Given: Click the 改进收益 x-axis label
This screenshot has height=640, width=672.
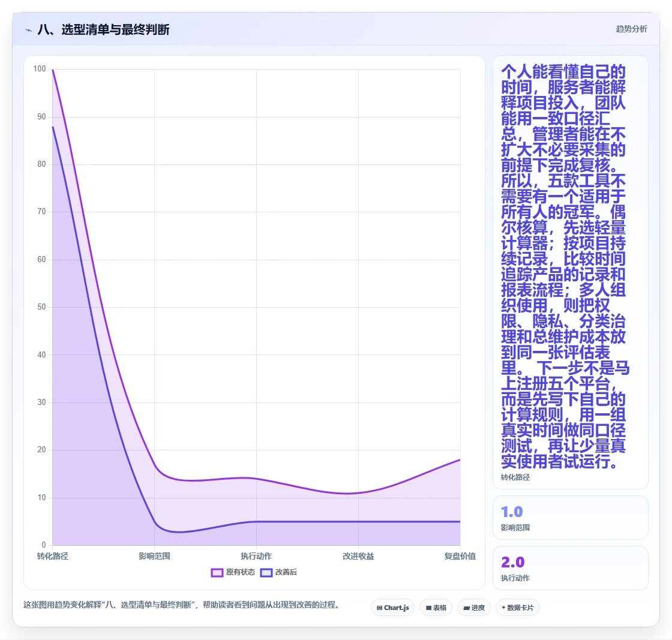Looking at the screenshot, I should (358, 556).
